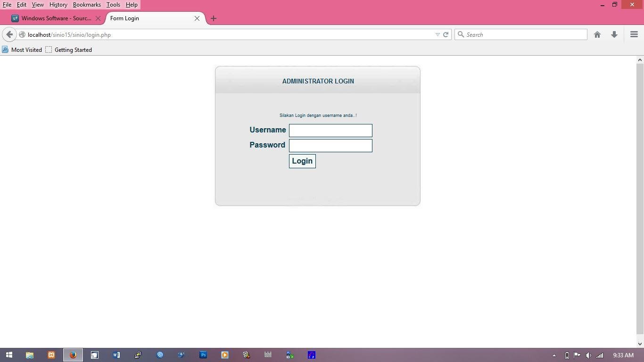Open the History menu
The height and width of the screenshot is (362, 644).
(58, 4)
